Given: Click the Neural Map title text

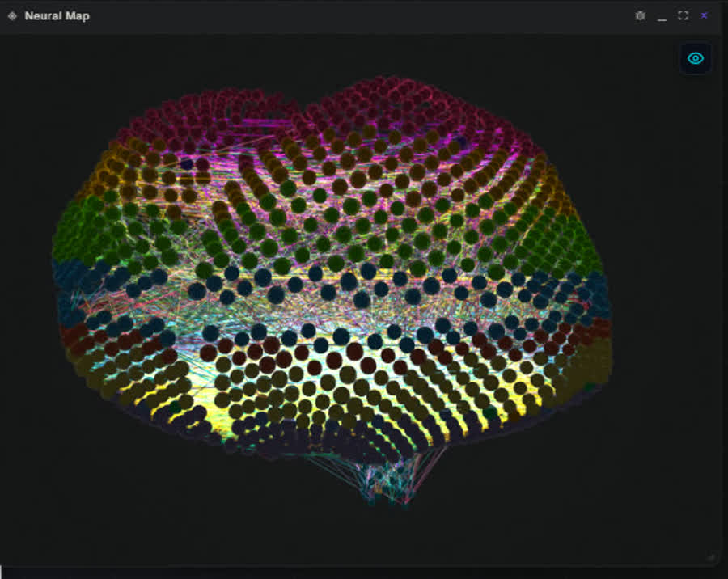Looking at the screenshot, I should (57, 16).
